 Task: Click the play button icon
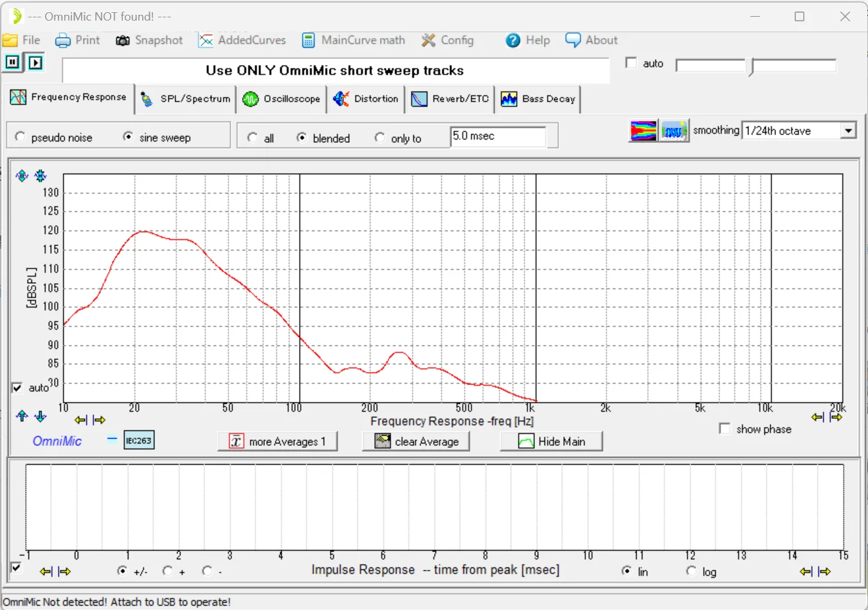[x=35, y=62]
